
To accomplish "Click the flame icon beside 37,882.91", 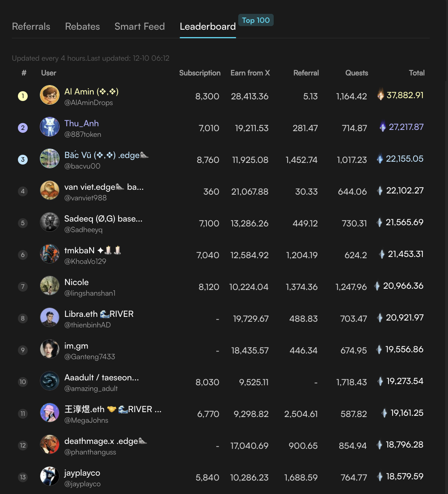I will click(x=380, y=95).
